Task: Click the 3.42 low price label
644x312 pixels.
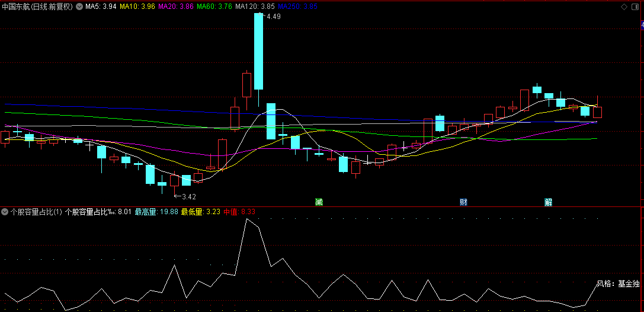Action: (189, 196)
